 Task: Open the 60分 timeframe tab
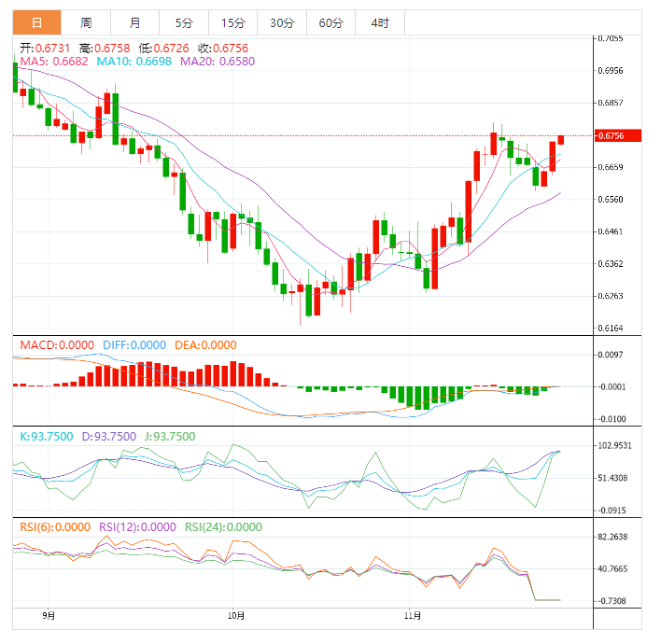[x=330, y=22]
